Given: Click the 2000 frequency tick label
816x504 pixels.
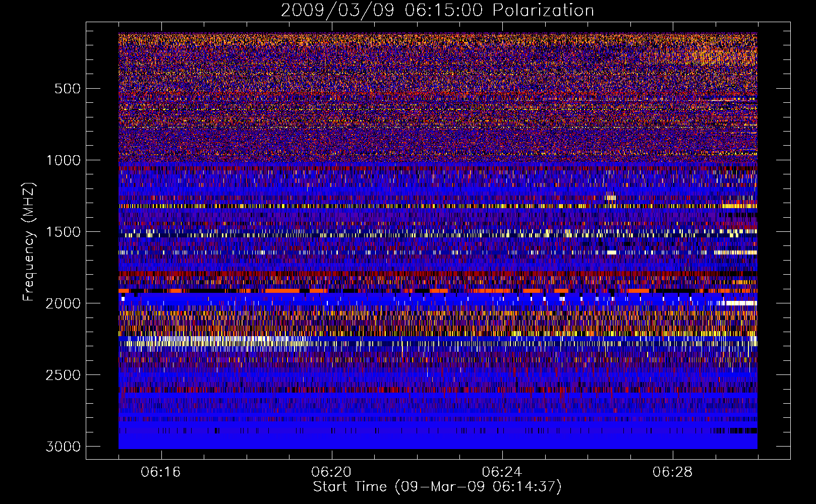Looking at the screenshot, I should [x=63, y=303].
